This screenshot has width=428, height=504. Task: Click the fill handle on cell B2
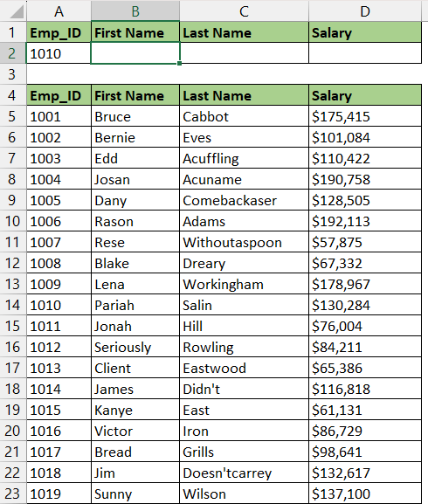[x=179, y=63]
